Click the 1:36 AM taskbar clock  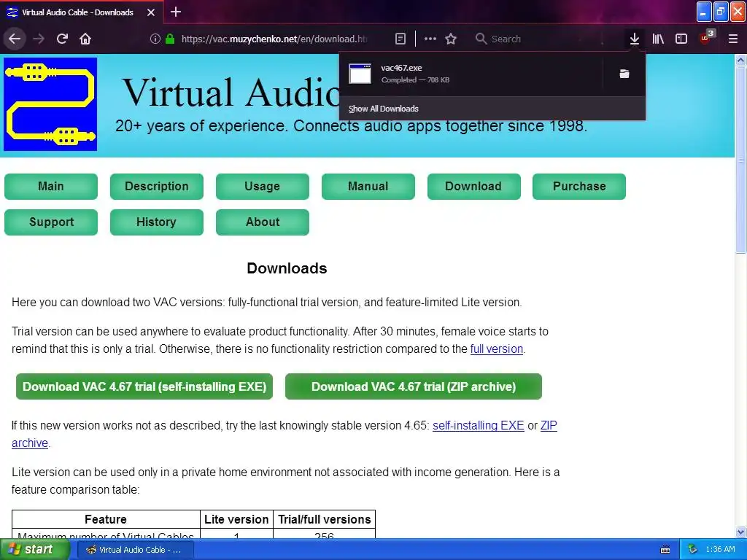coord(720,550)
